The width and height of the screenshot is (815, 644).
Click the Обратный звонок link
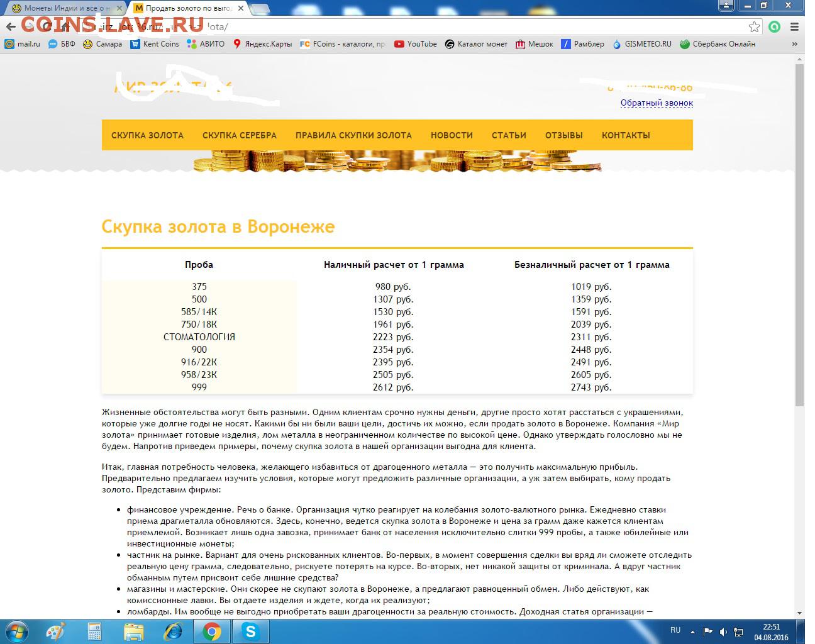coord(657,103)
